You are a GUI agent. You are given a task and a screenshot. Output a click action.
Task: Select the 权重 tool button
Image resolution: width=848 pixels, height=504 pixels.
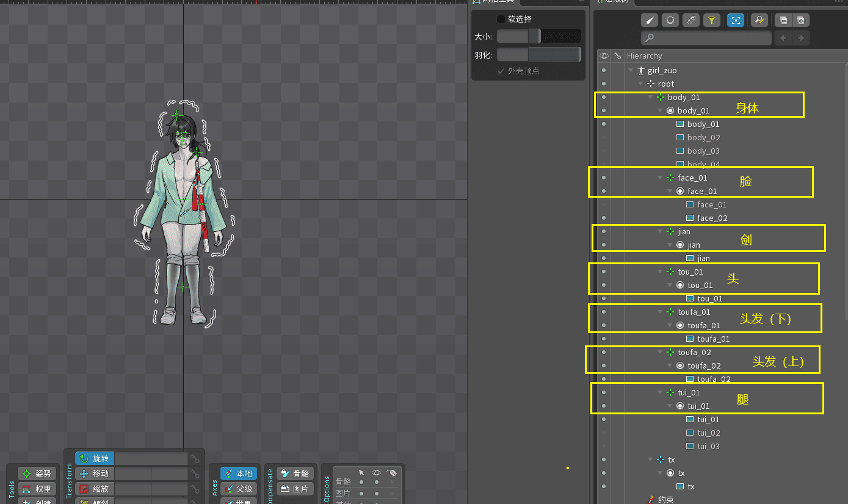pyautogui.click(x=37, y=489)
